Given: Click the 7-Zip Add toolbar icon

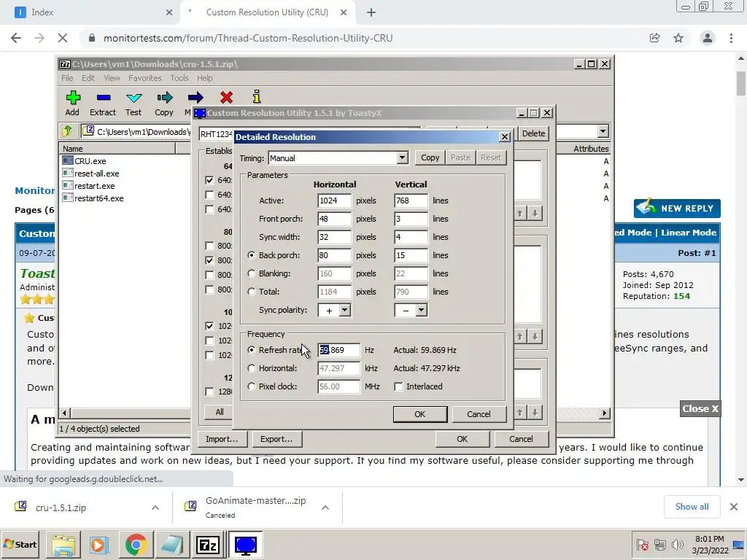Looking at the screenshot, I should tap(73, 98).
